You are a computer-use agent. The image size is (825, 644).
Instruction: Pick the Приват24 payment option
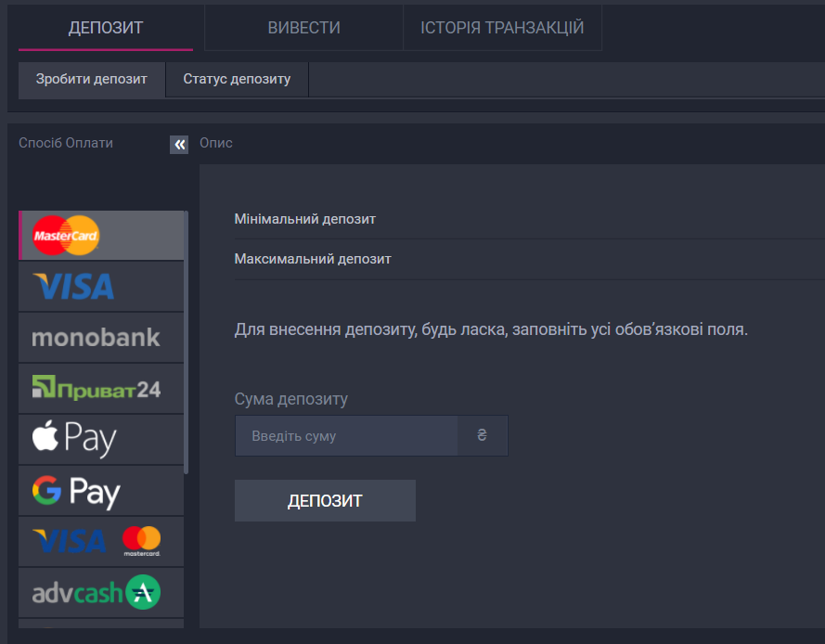[101, 388]
